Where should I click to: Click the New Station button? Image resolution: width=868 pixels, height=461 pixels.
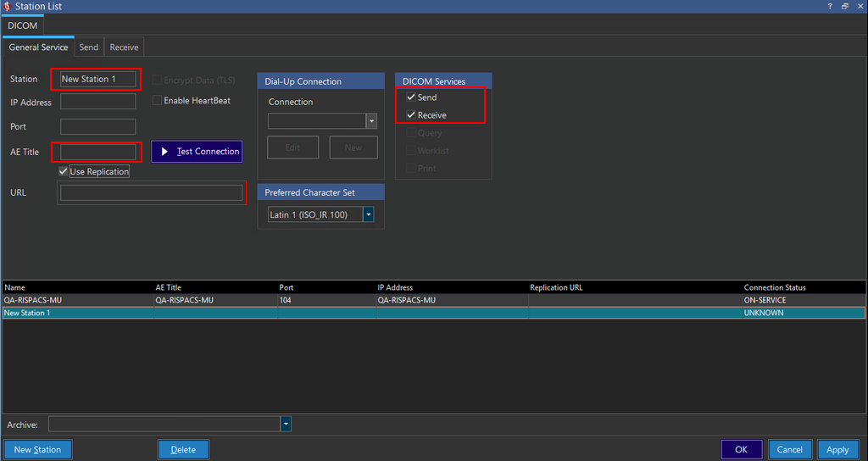tap(38, 450)
